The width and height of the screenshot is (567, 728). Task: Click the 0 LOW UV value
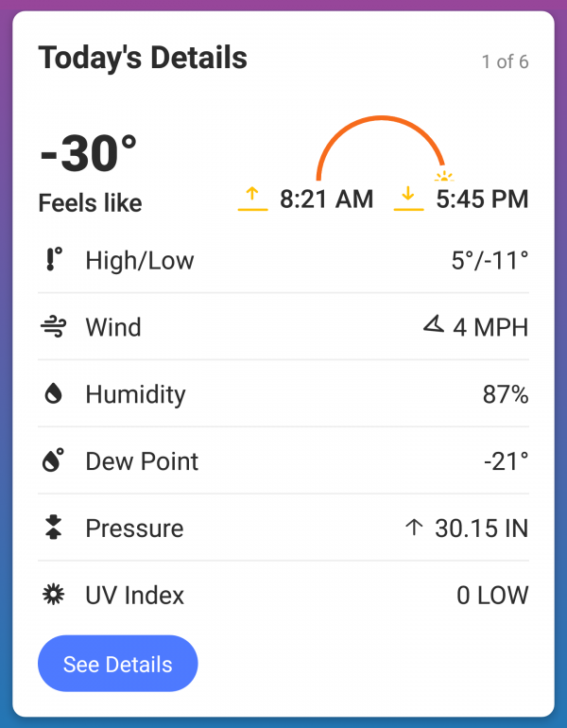pos(492,596)
